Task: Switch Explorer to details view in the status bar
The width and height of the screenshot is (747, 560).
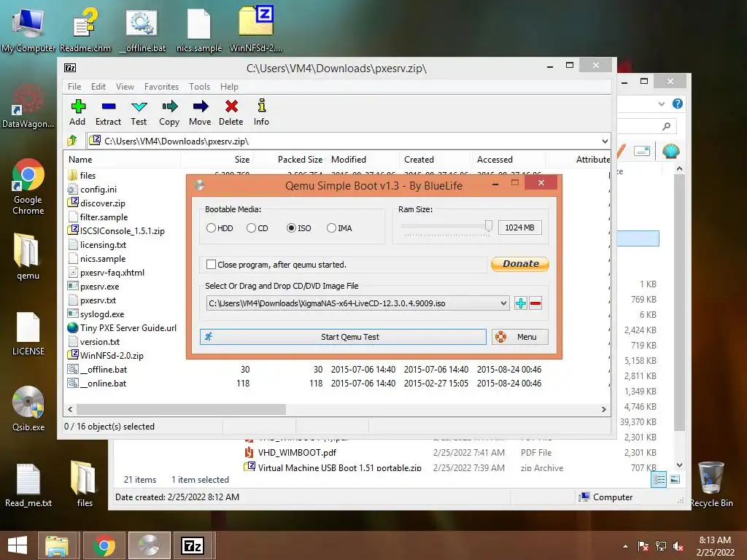Action: coord(659,480)
